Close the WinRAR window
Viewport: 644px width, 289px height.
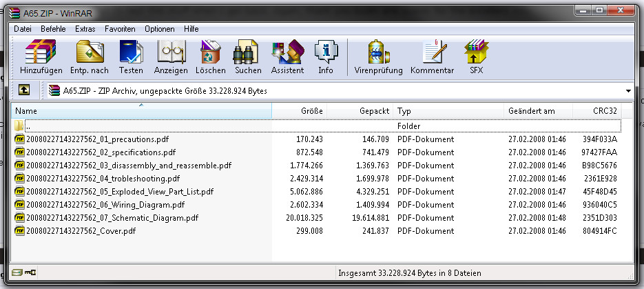tap(620, 10)
